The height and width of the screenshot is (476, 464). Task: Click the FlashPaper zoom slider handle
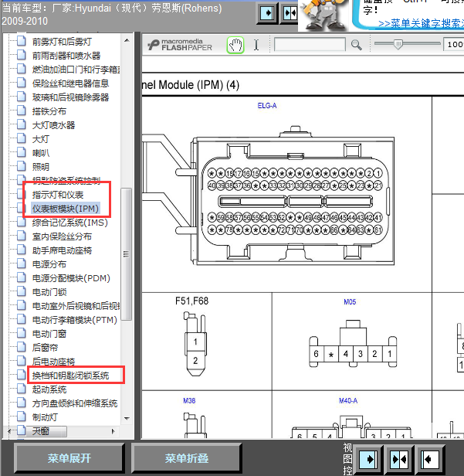pyautogui.click(x=398, y=44)
